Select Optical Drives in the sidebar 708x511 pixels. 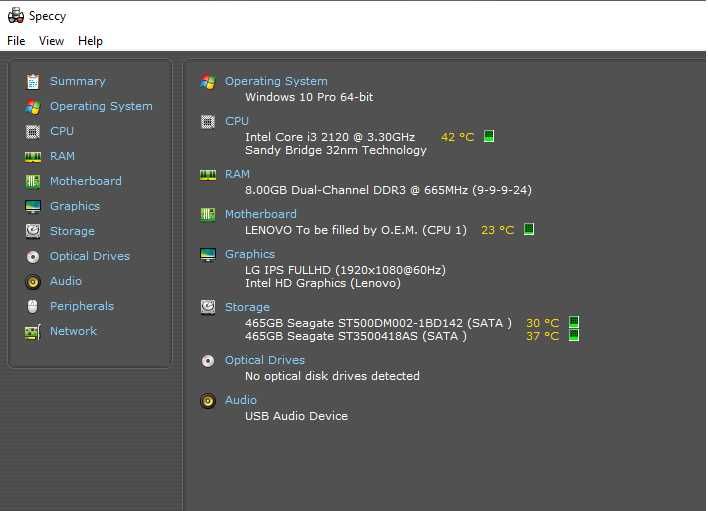coord(89,256)
